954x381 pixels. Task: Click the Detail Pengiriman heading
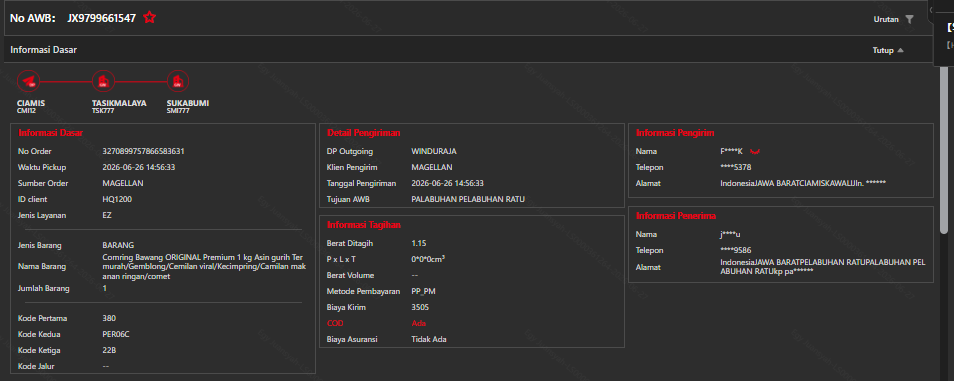click(364, 133)
